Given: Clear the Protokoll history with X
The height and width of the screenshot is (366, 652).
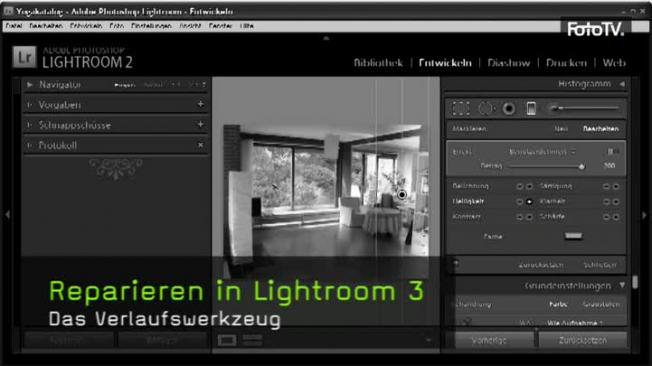Looking at the screenshot, I should [200, 145].
